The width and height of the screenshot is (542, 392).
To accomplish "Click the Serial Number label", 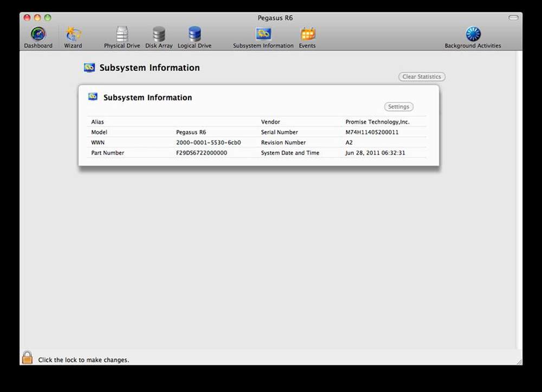I will [279, 132].
